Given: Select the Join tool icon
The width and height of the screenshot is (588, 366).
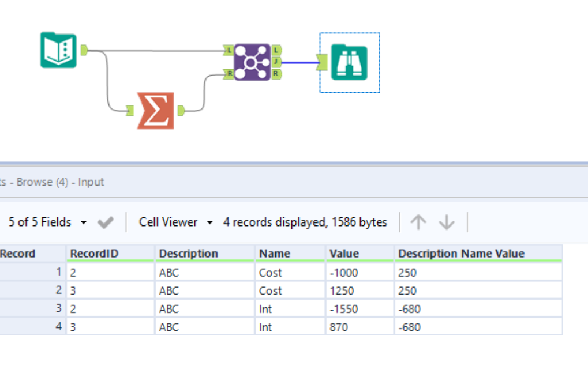Looking at the screenshot, I should tap(252, 62).
